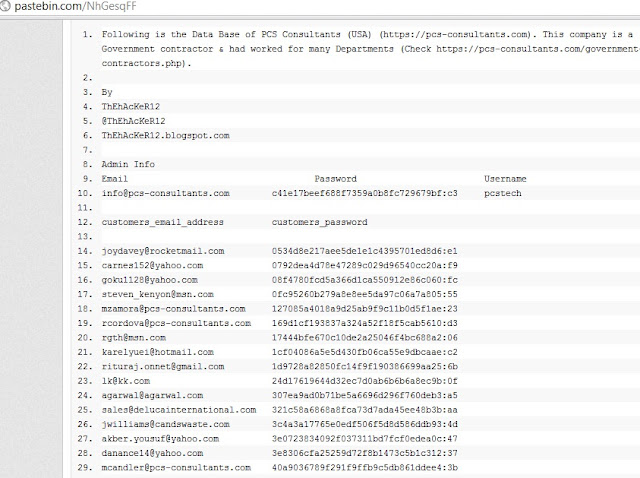Click line number 29
Viewport: 640px width, 478px height.
tap(85, 468)
